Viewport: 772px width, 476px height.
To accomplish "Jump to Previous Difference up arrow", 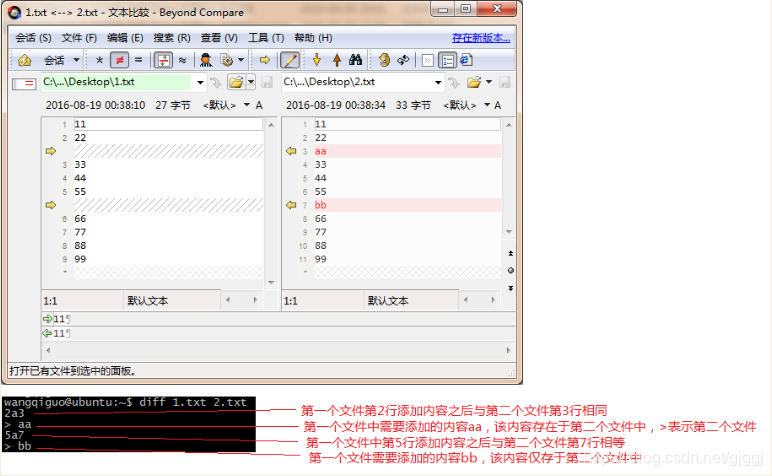I will pyautogui.click(x=337, y=60).
